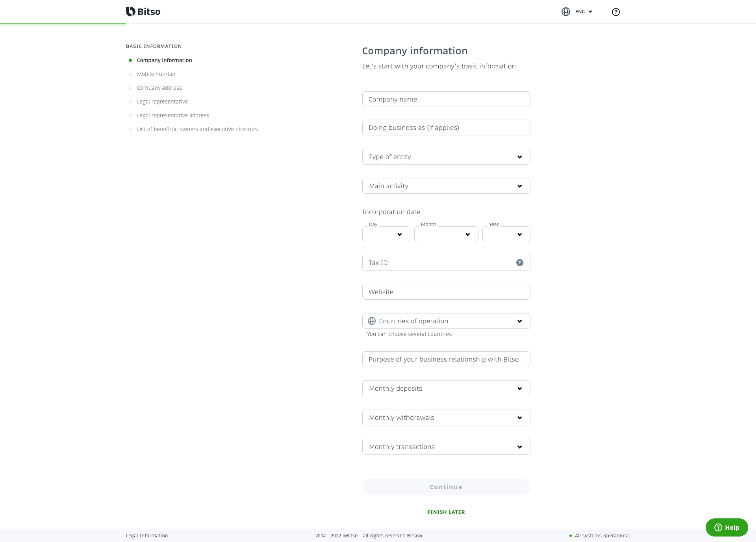Select the Legal representative step in the sidebar
This screenshot has width=756, height=542.
tap(162, 101)
